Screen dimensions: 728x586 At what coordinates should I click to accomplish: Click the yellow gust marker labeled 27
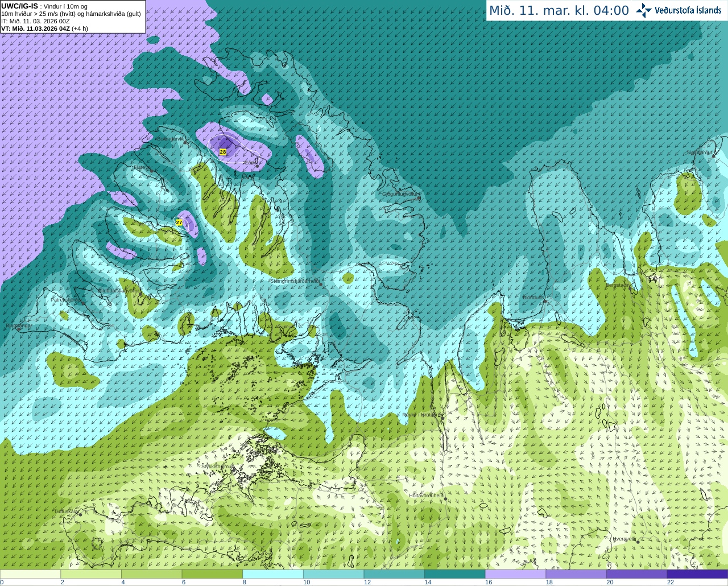(x=179, y=222)
